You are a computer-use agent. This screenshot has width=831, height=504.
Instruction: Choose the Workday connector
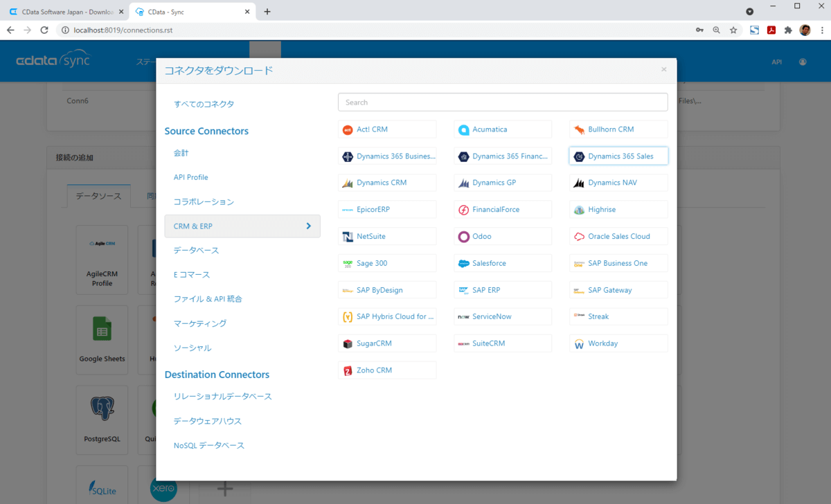click(x=618, y=343)
